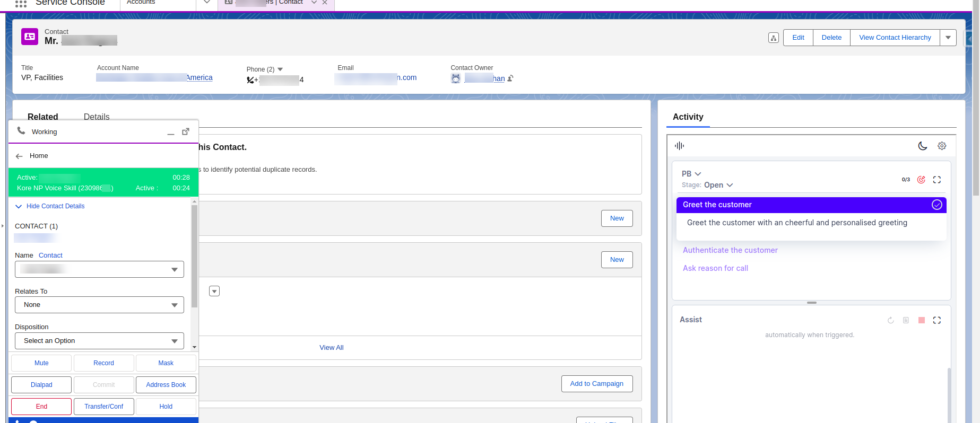Viewport: 980px width, 423px height.
Task: Open the Relates To dropdown
Action: [x=99, y=305]
